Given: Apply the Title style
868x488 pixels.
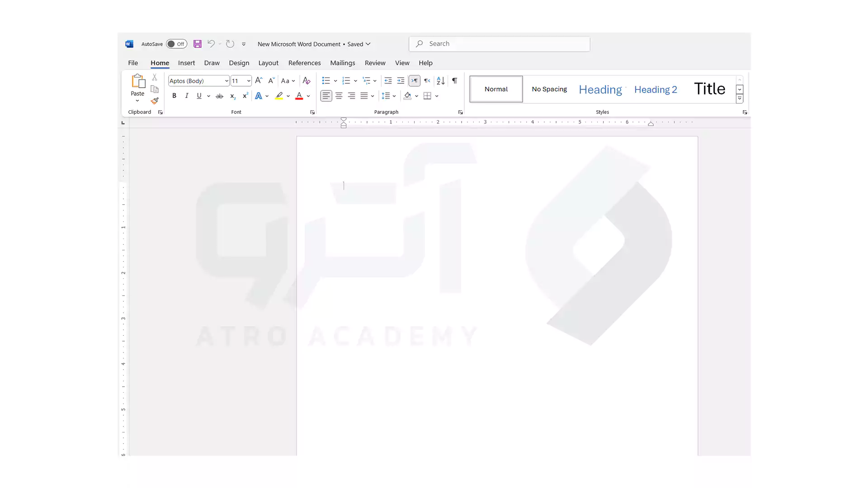Looking at the screenshot, I should point(710,89).
